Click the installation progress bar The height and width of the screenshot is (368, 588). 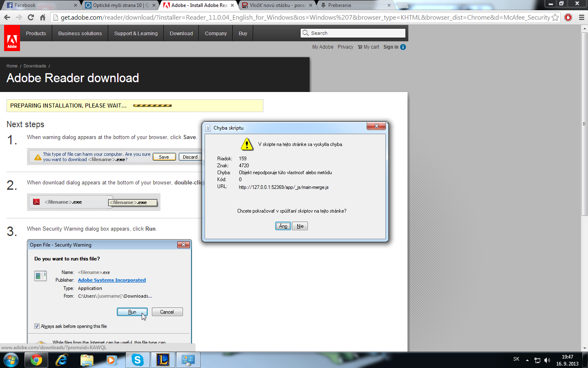coord(152,105)
